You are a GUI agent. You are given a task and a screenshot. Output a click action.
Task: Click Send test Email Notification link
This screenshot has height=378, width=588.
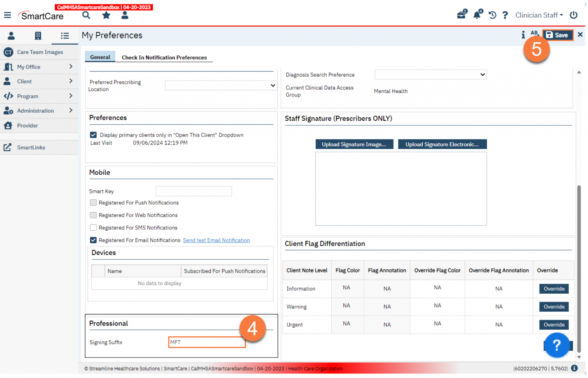click(x=216, y=240)
